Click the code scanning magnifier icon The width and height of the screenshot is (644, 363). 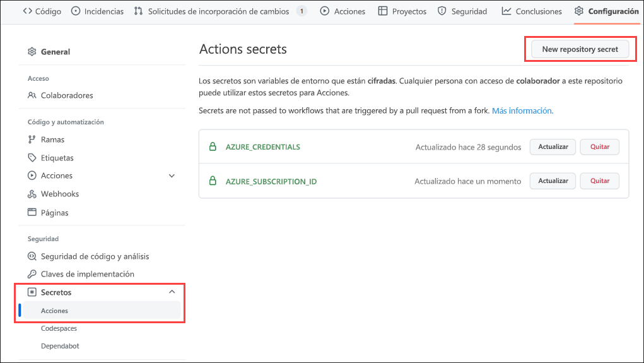(32, 256)
